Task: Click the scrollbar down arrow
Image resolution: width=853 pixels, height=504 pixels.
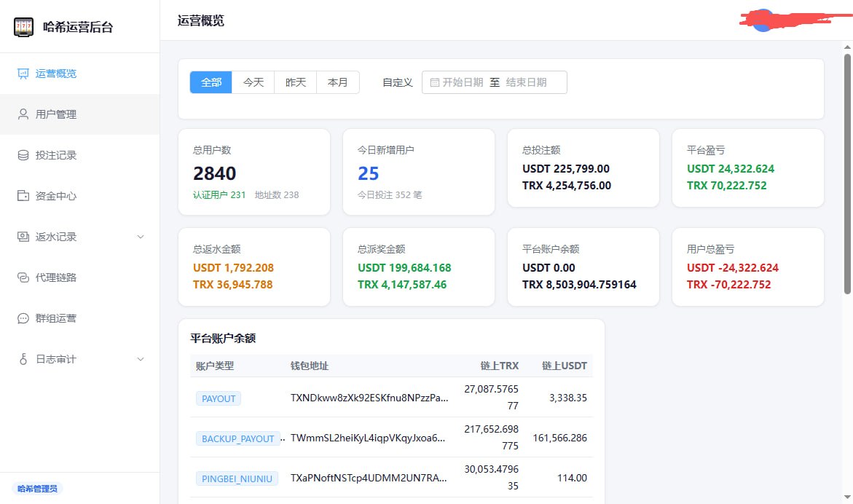Action: [848, 497]
